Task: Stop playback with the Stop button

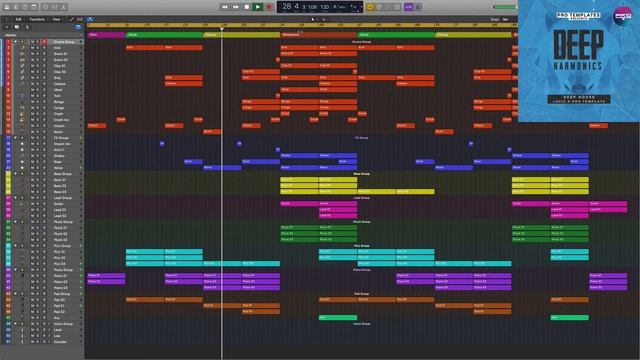Action: tap(247, 7)
